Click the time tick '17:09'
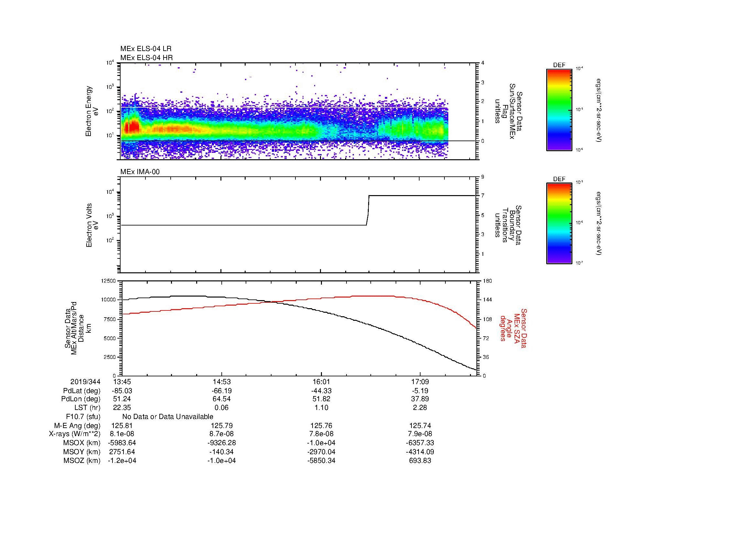The image size is (756, 534). tap(420, 382)
